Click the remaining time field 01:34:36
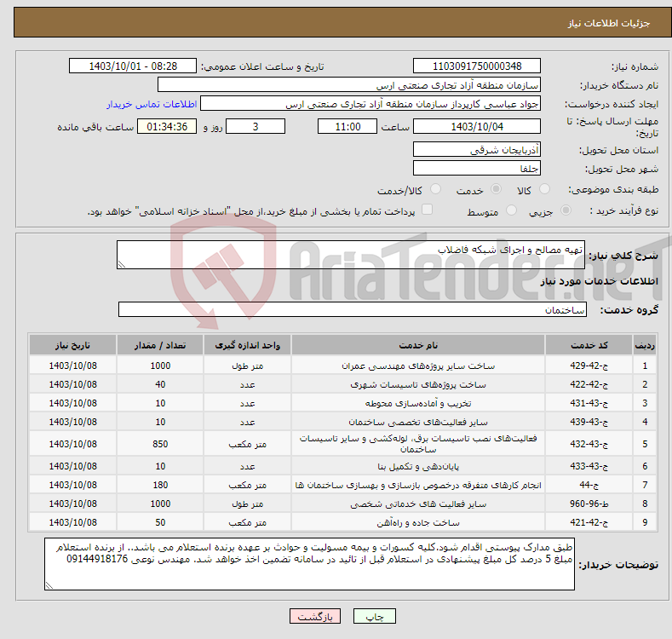This screenshot has width=672, height=639. point(167,126)
